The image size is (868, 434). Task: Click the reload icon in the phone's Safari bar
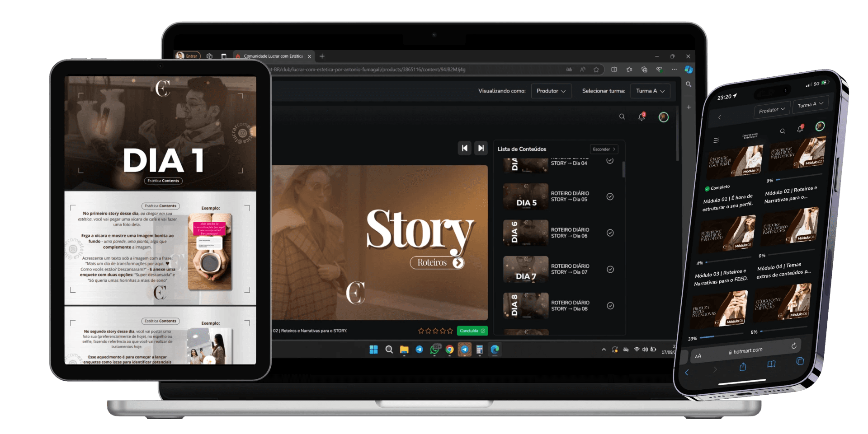click(x=794, y=345)
